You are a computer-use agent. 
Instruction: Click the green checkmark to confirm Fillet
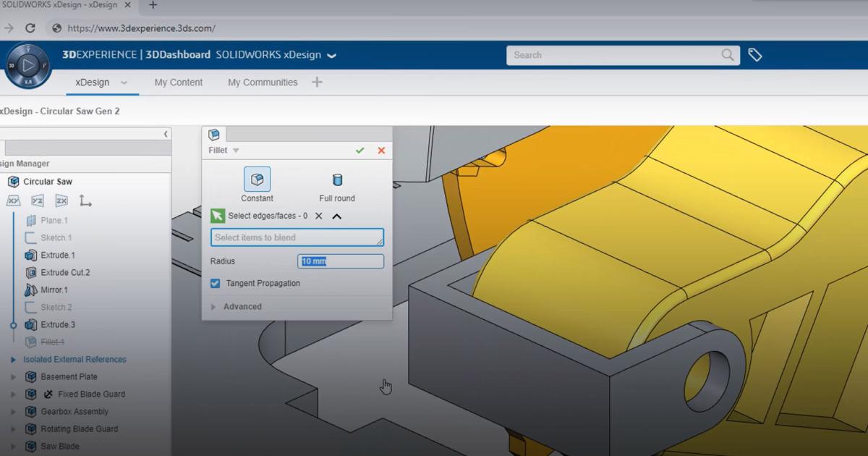pos(359,151)
